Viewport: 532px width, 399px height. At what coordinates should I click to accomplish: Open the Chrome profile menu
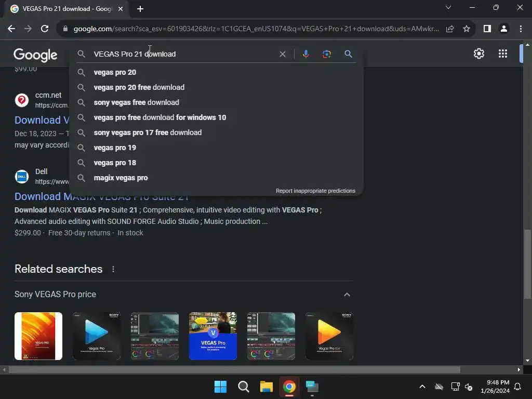(x=504, y=29)
